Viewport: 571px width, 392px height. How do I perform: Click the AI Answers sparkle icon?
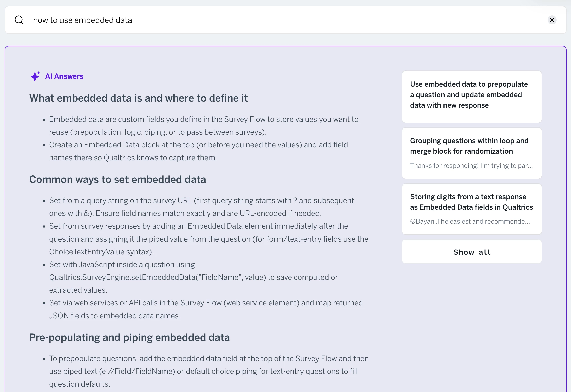(35, 76)
